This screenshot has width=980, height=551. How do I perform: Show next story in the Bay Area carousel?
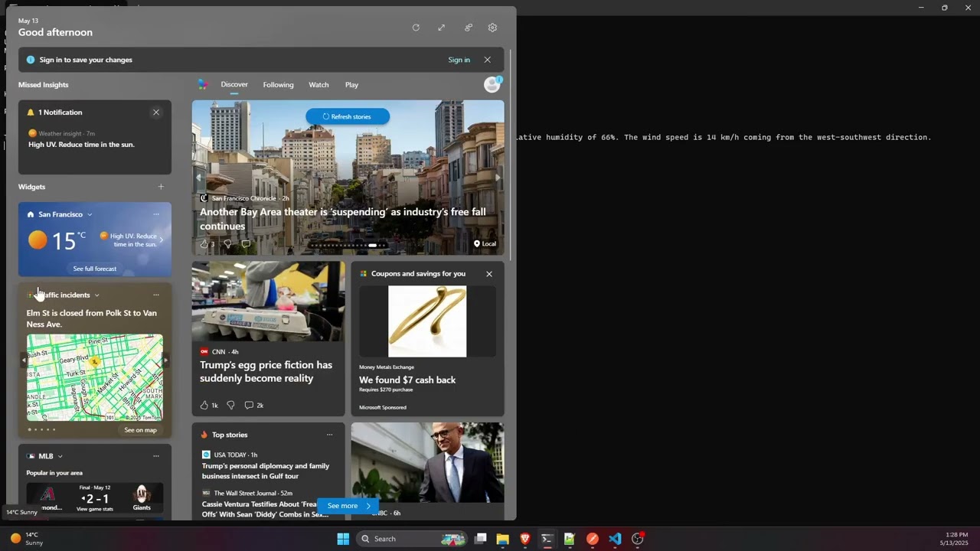pos(498,178)
